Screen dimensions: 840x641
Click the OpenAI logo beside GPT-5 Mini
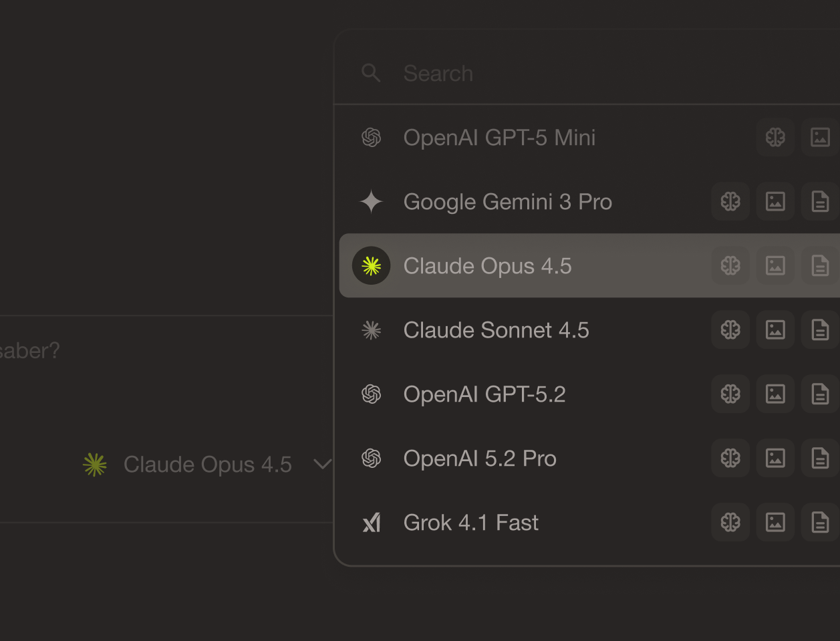[x=372, y=137]
